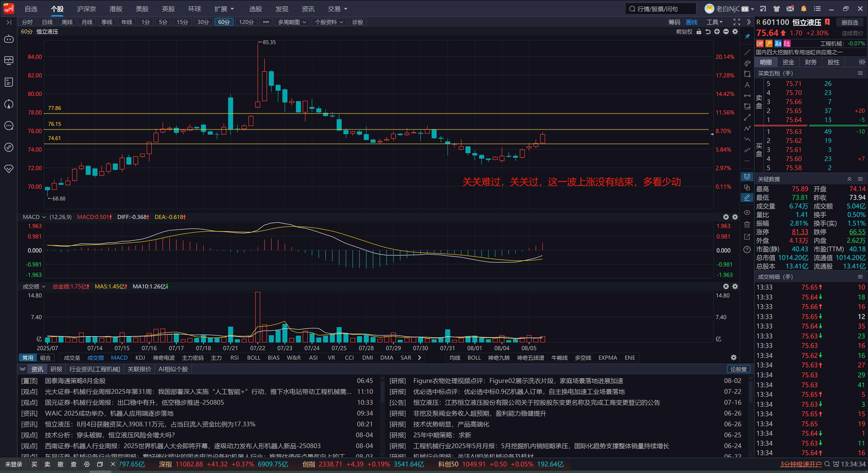Click the undo arrow above the chart

[x=708, y=32]
